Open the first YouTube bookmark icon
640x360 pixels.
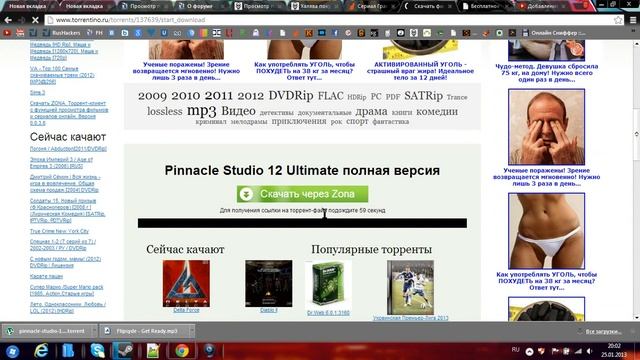click(7, 33)
